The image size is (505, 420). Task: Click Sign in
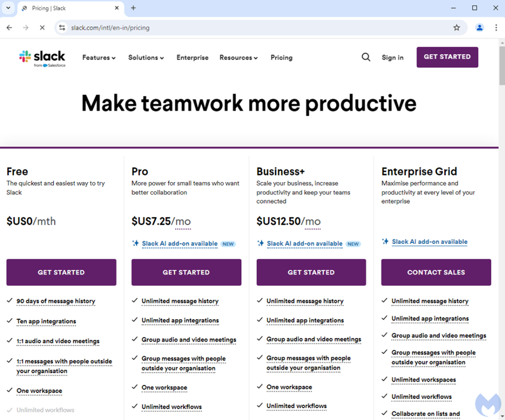[393, 57]
